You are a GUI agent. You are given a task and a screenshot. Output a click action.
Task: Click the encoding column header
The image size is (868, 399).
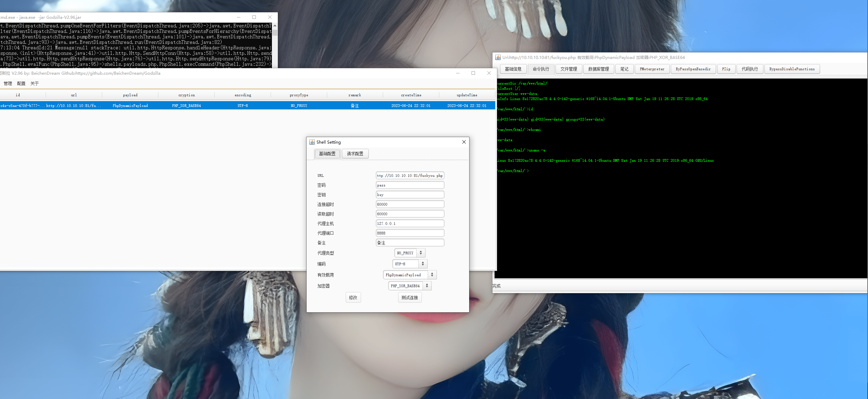pyautogui.click(x=243, y=95)
